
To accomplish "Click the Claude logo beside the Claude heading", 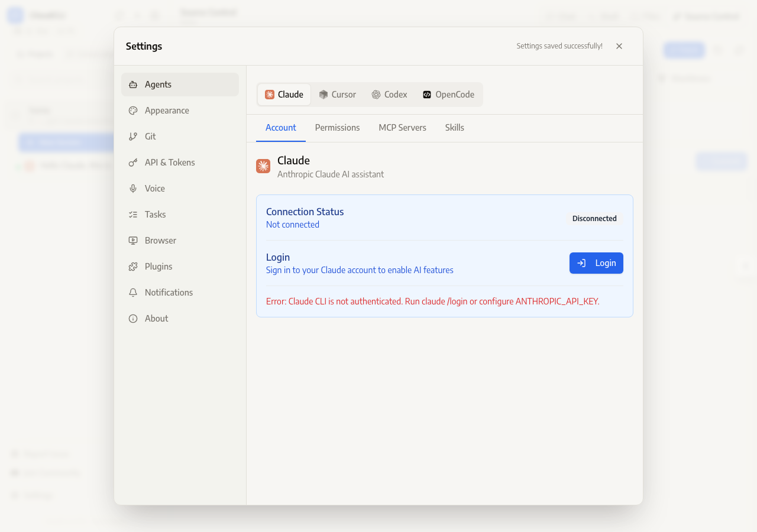I will pyautogui.click(x=263, y=166).
